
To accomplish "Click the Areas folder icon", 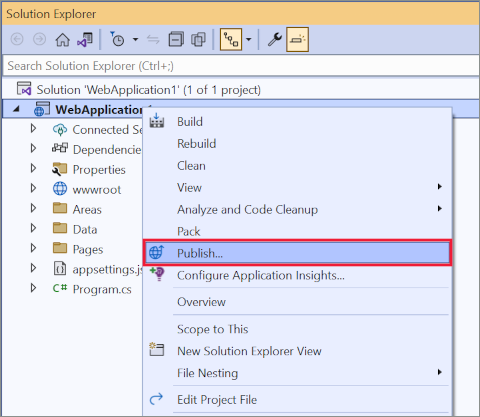I will (x=60, y=208).
